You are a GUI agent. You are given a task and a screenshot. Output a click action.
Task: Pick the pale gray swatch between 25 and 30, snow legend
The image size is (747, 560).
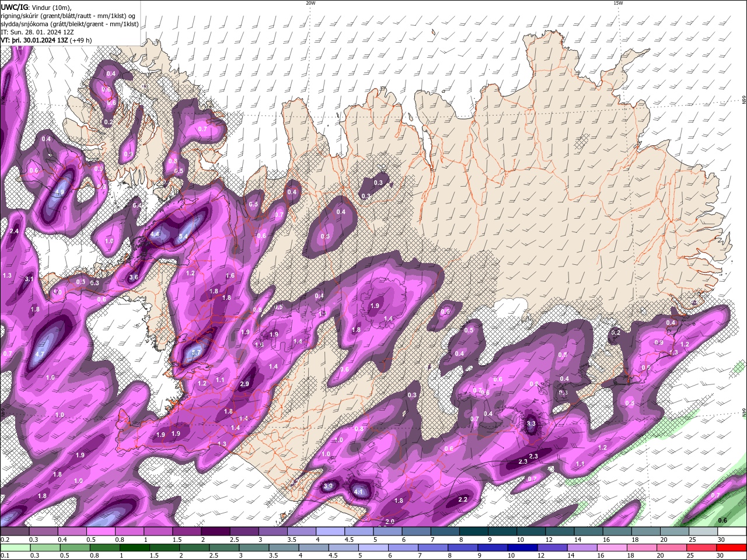(703, 531)
